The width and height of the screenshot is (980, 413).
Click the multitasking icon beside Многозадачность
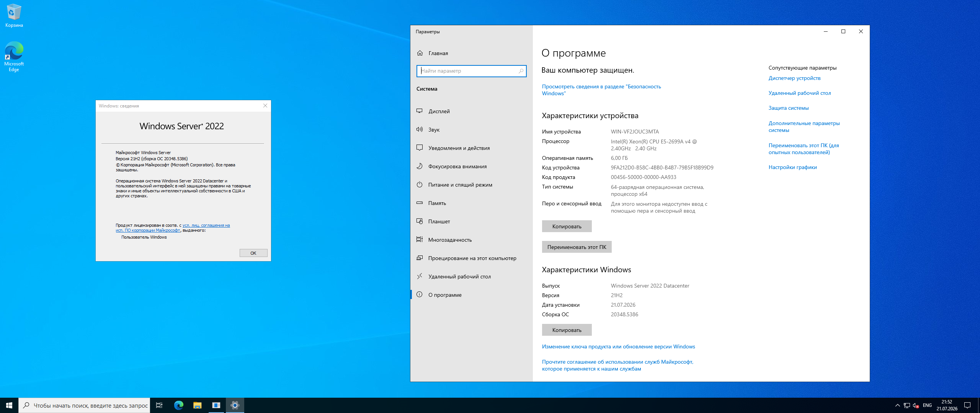(420, 240)
